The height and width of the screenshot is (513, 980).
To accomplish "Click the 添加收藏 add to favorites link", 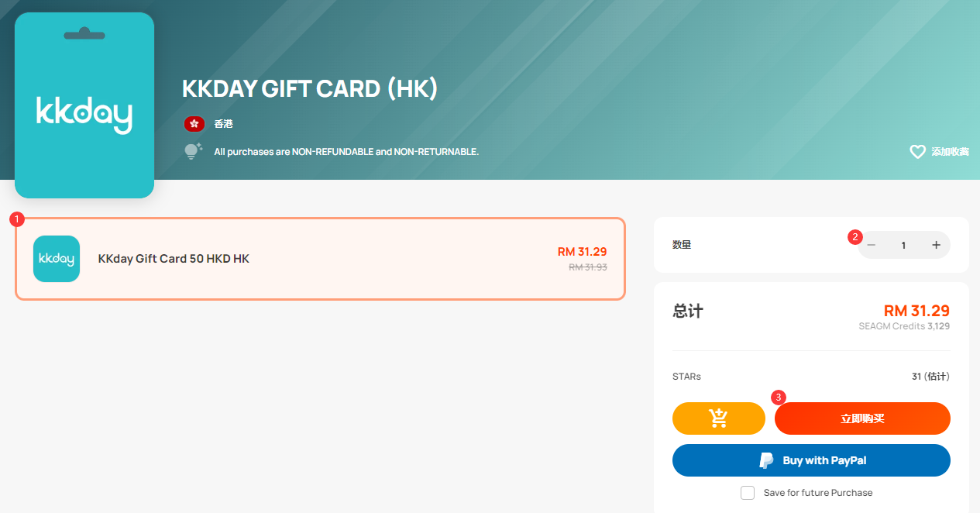I will click(950, 152).
